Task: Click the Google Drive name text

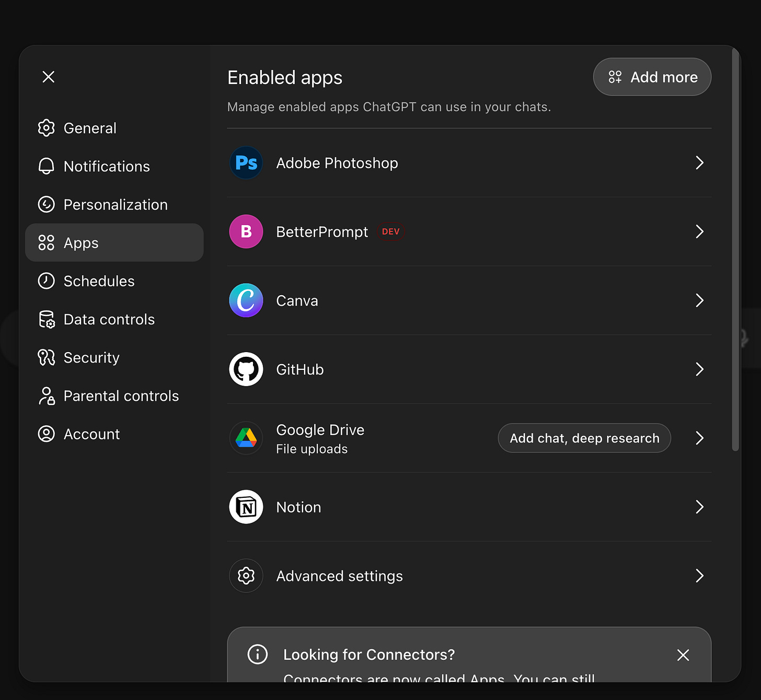Action: 320,430
